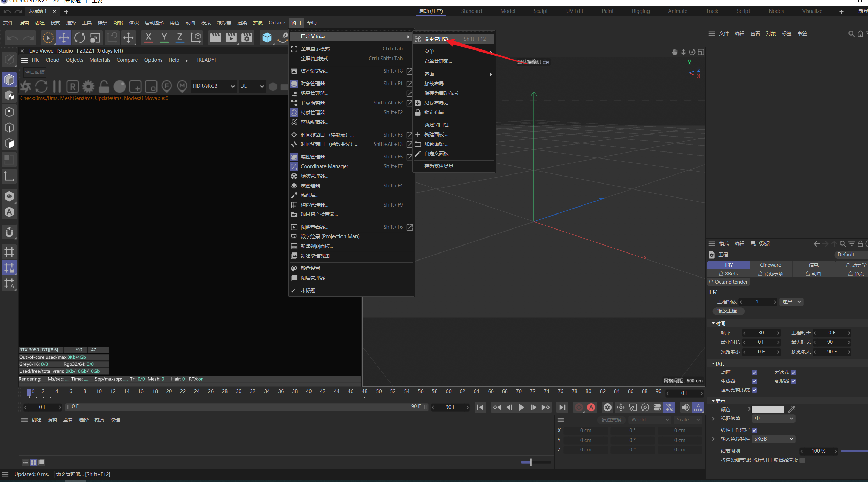Uncheck the 动画 execution checkbox
The height and width of the screenshot is (482, 868).
coord(754,372)
